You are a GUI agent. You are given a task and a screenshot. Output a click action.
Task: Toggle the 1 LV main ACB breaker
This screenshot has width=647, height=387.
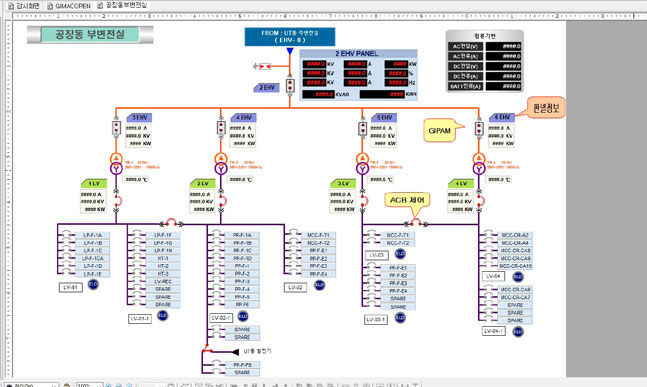coord(117,201)
